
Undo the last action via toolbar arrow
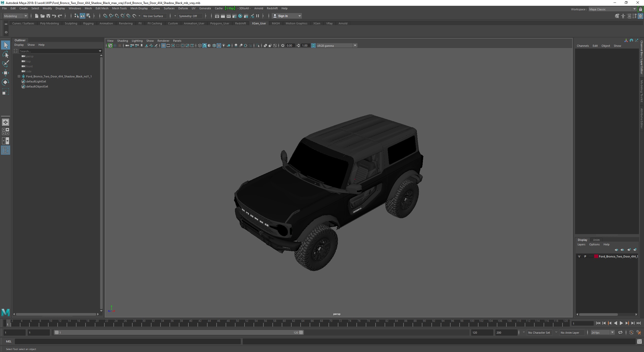pos(54,16)
